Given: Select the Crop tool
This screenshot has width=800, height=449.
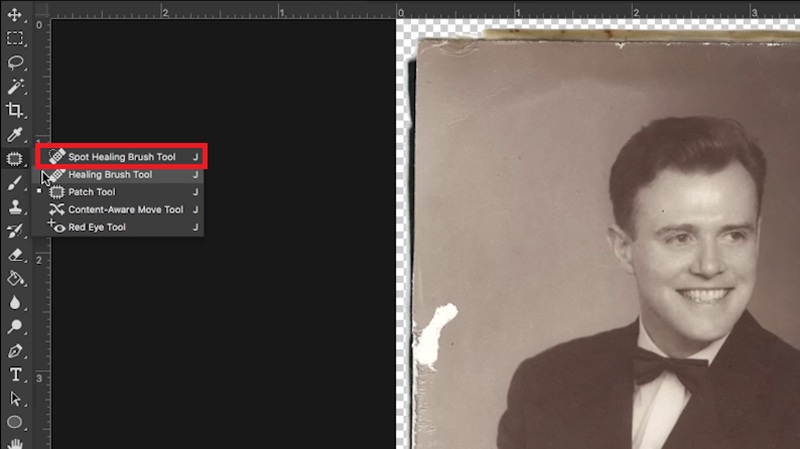Looking at the screenshot, I should (x=15, y=111).
